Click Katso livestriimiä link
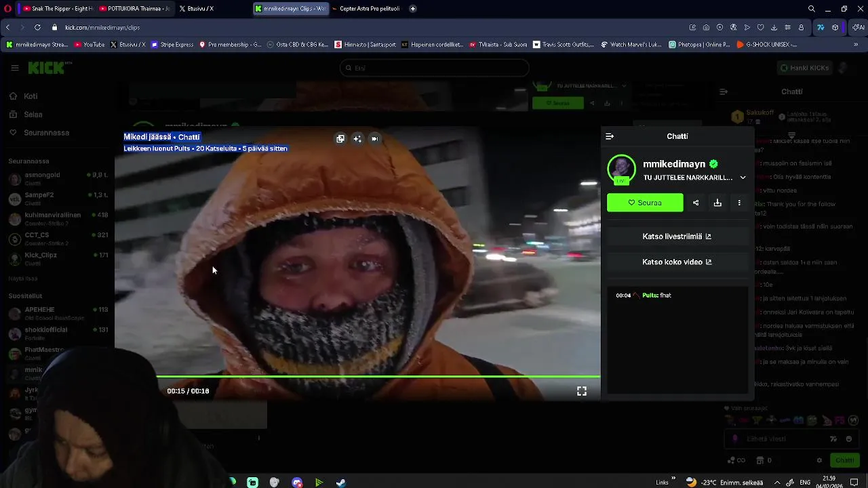This screenshot has width=868, height=488. tap(677, 237)
